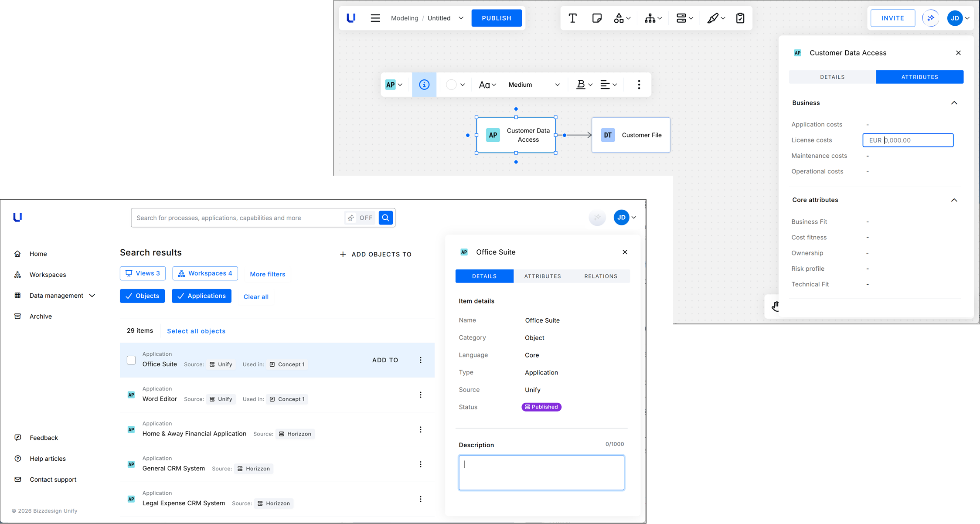
Task: Click the AI sparkle button beside JD in search window
Action: coord(597,217)
